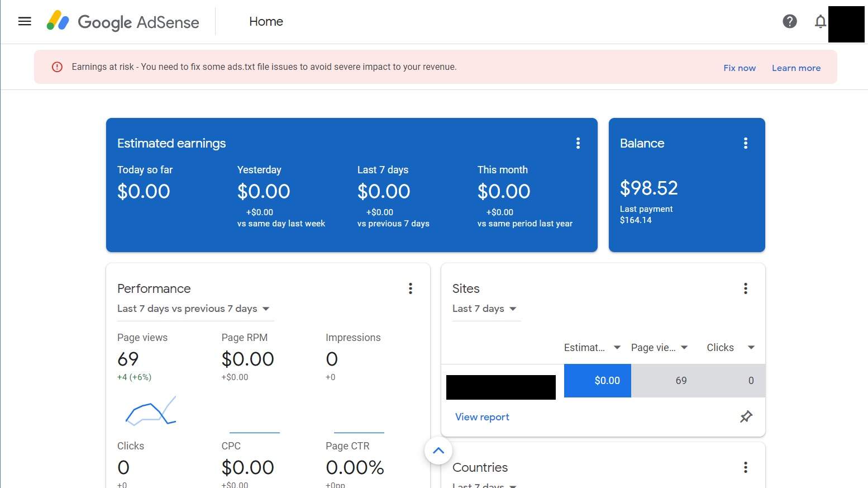Click the Page views trend sparkline
The width and height of the screenshot is (868, 488).
click(151, 411)
